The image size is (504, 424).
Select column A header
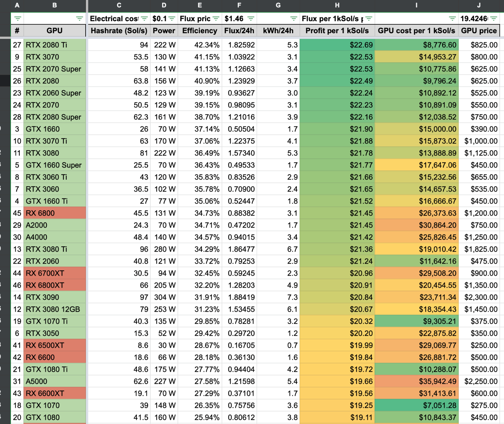[x=17, y=5]
